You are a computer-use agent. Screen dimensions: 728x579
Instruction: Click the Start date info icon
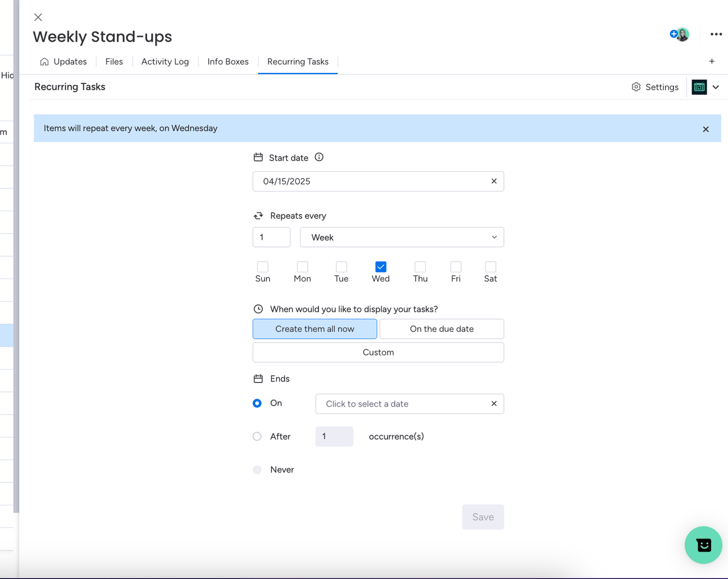[x=319, y=157]
